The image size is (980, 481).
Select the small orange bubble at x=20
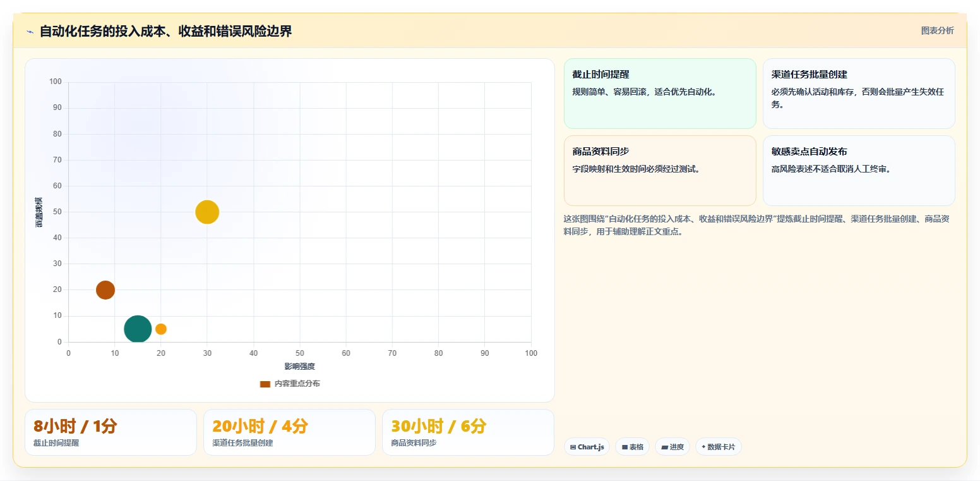pyautogui.click(x=161, y=329)
